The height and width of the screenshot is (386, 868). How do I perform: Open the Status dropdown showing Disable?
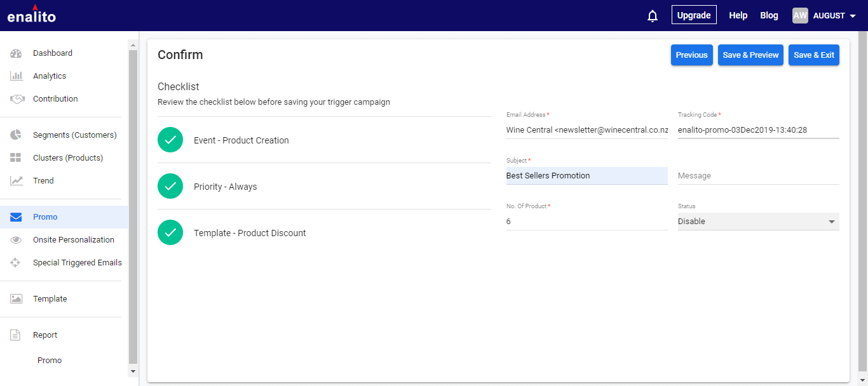click(x=758, y=222)
